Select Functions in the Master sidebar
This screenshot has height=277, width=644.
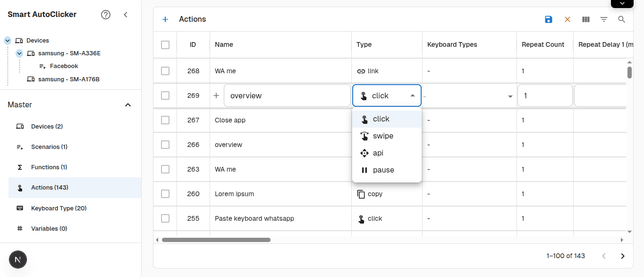point(48,167)
